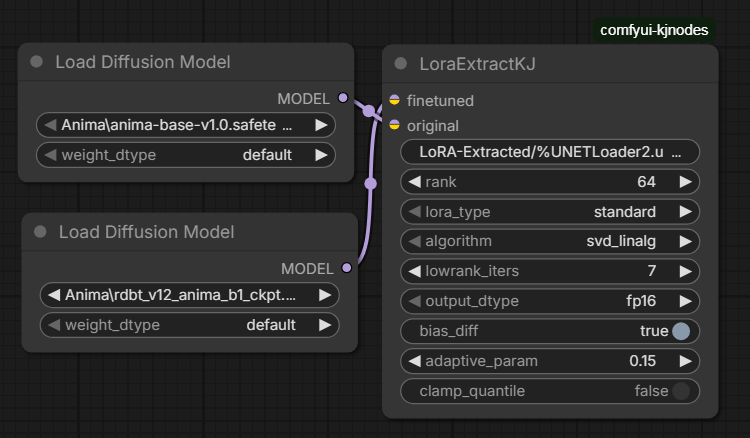Open algorithm svd_linalg combo
The height and width of the screenshot is (438, 750).
tap(550, 241)
